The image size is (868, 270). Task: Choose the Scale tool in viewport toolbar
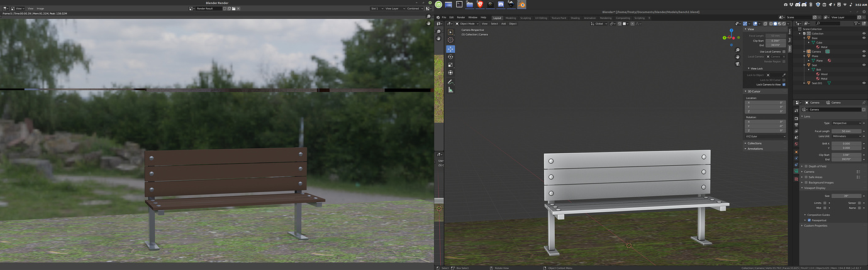[451, 65]
